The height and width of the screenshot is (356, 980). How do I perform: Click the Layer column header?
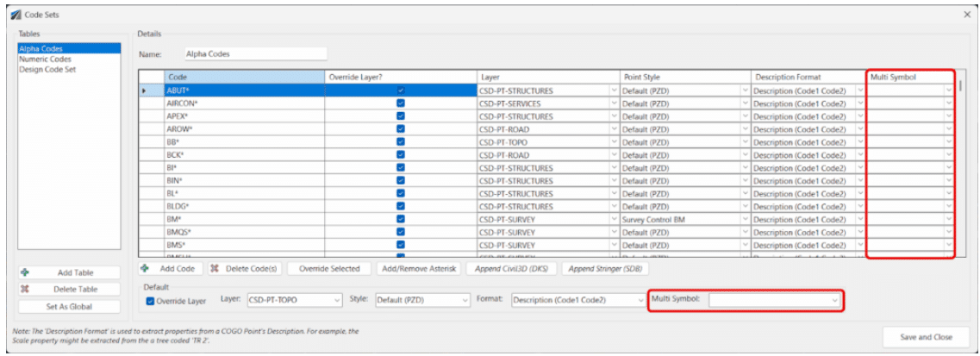[x=547, y=77]
